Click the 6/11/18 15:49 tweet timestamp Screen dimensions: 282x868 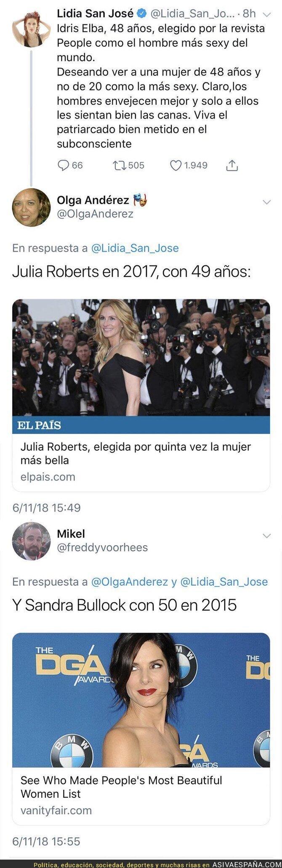(46, 508)
